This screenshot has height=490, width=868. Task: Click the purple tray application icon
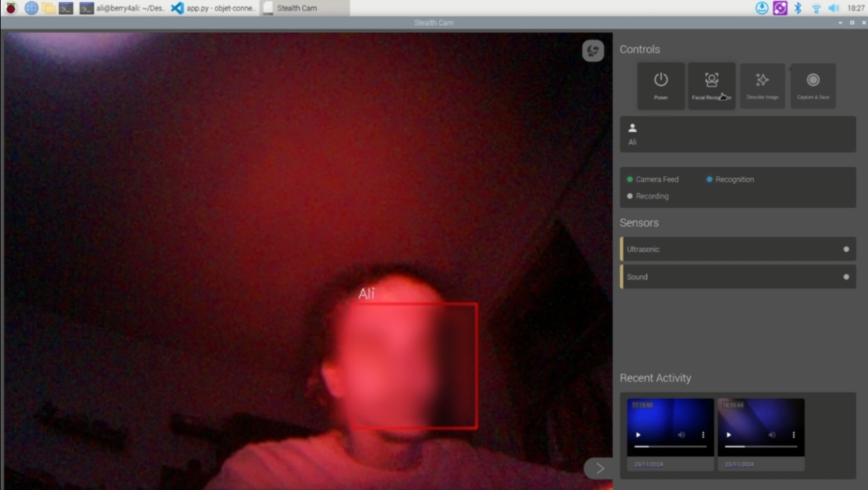click(780, 8)
